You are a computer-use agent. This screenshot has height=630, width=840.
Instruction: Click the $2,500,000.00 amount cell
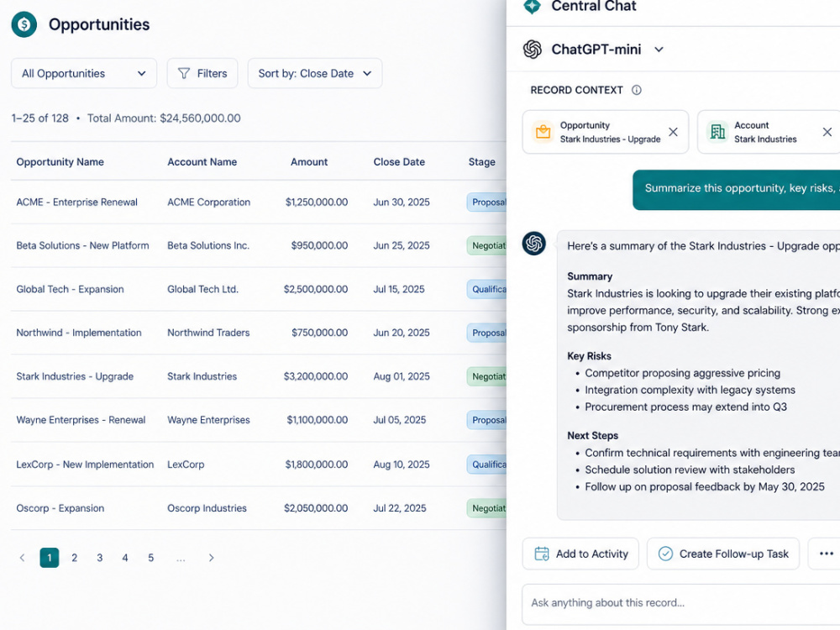point(316,289)
